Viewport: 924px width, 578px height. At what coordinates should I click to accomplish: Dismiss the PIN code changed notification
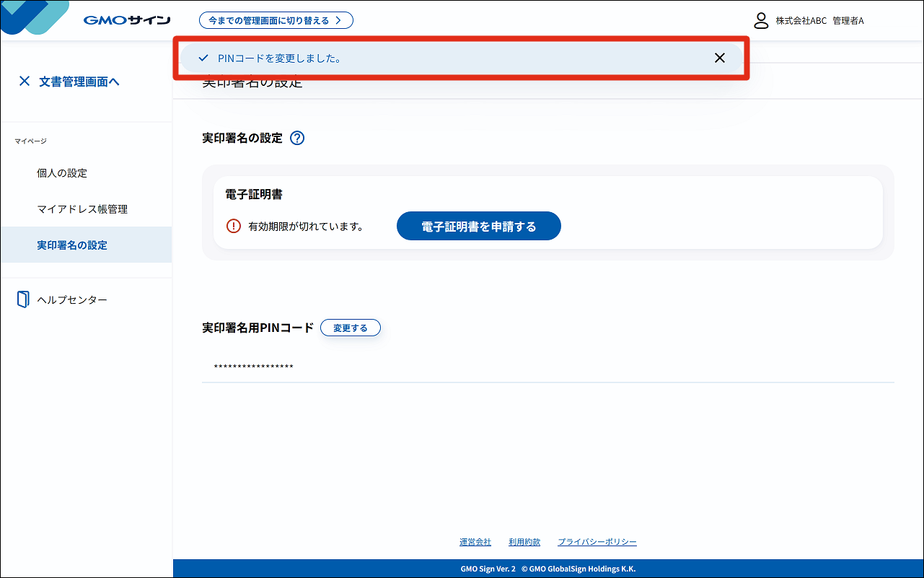(719, 58)
